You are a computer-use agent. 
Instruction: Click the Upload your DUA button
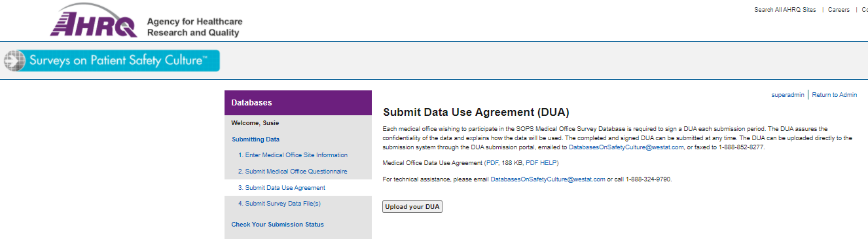412,207
